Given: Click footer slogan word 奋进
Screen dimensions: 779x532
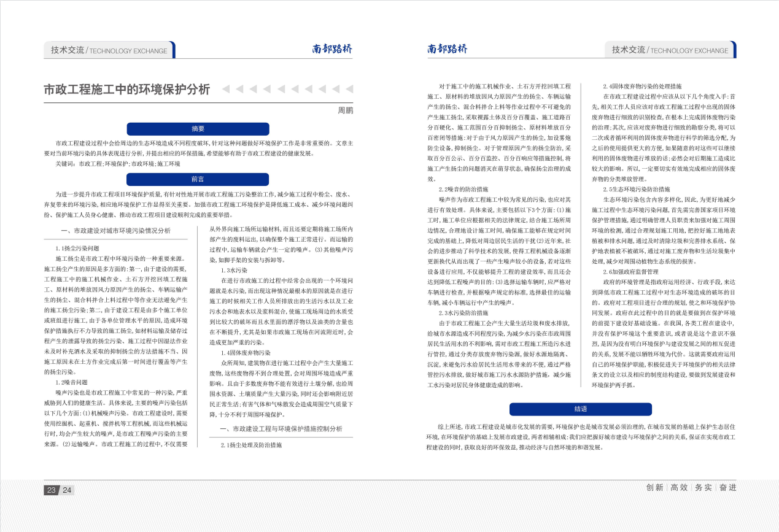Looking at the screenshot, I should [x=727, y=488].
